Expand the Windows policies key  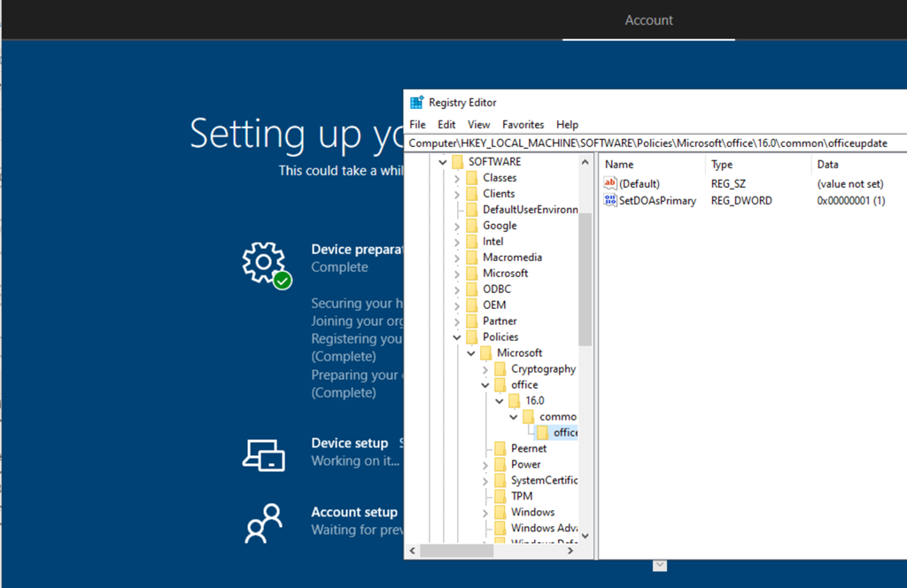pos(485,513)
